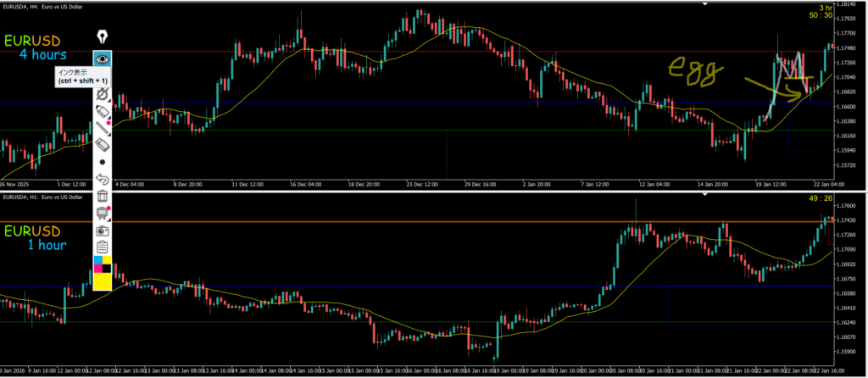Screen dimensions: 868x378
Task: Choose the pen size dot
Action: pyautogui.click(x=103, y=161)
